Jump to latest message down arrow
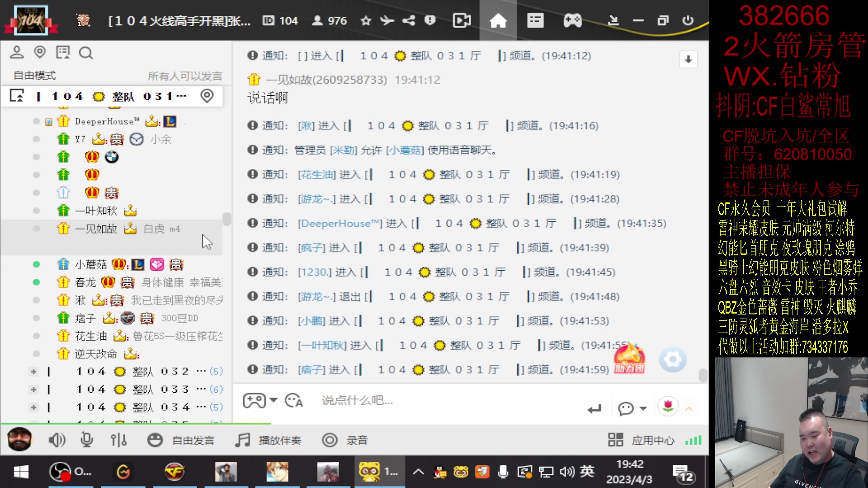Screen dimensions: 868x488 688,59
